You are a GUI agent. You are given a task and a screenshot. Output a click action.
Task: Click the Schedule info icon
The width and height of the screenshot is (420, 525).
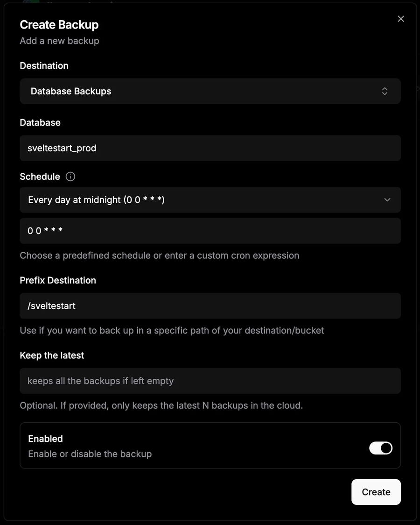(70, 177)
